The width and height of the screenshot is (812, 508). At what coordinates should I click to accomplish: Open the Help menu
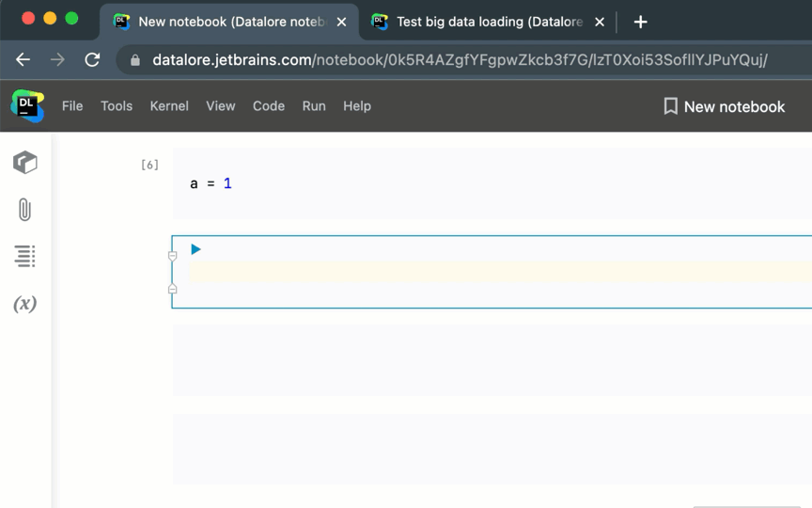(x=357, y=105)
